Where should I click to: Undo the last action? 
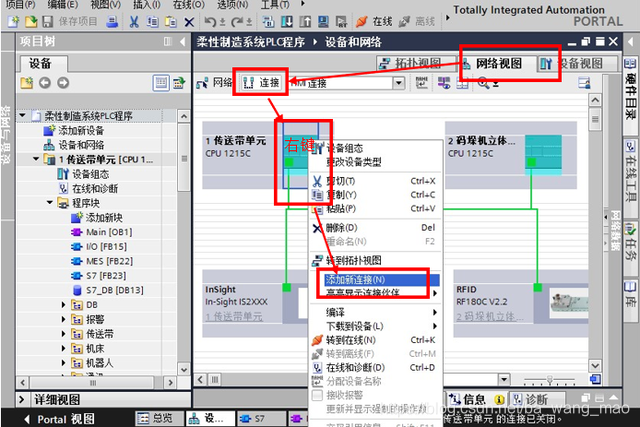click(211, 22)
